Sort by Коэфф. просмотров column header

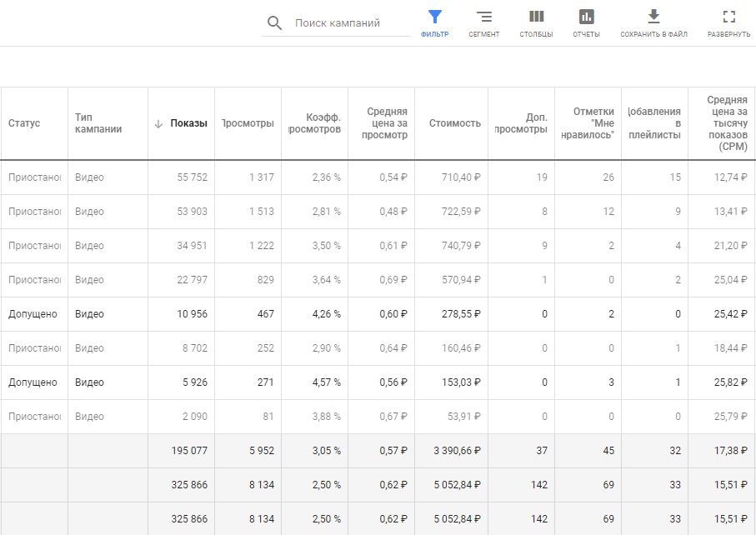coord(315,123)
